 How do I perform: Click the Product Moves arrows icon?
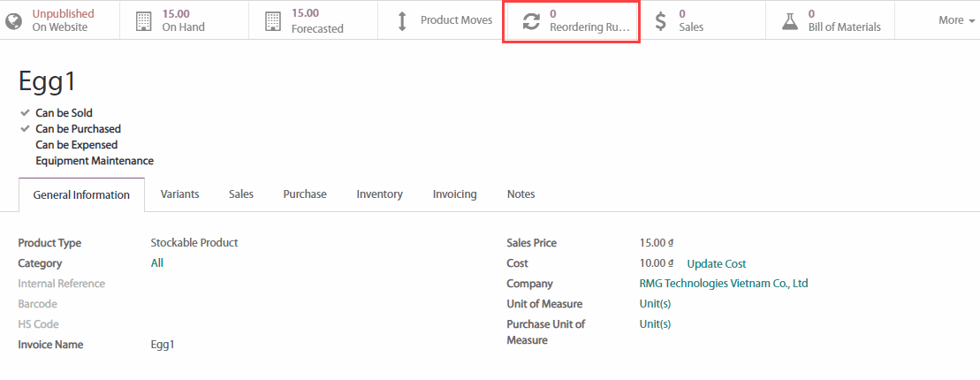click(x=402, y=20)
